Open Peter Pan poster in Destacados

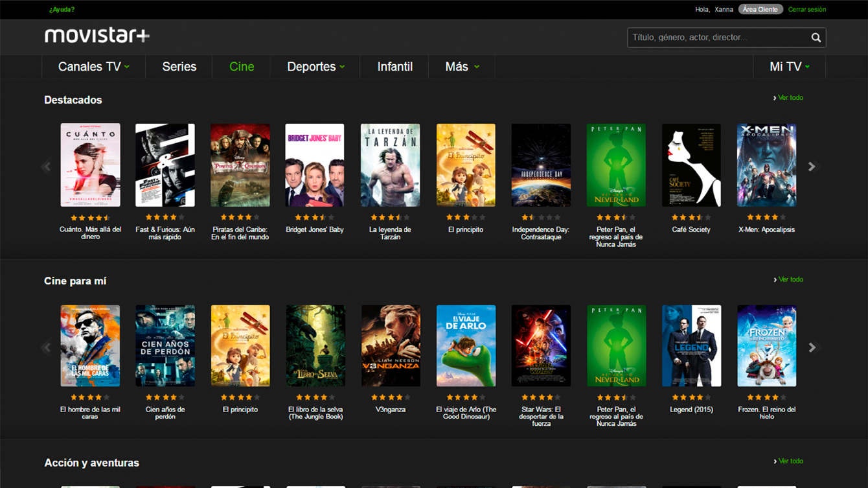616,165
